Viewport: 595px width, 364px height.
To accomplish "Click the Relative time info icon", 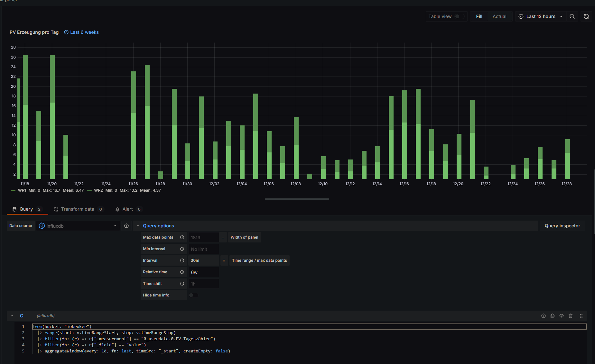I will pyautogui.click(x=182, y=272).
